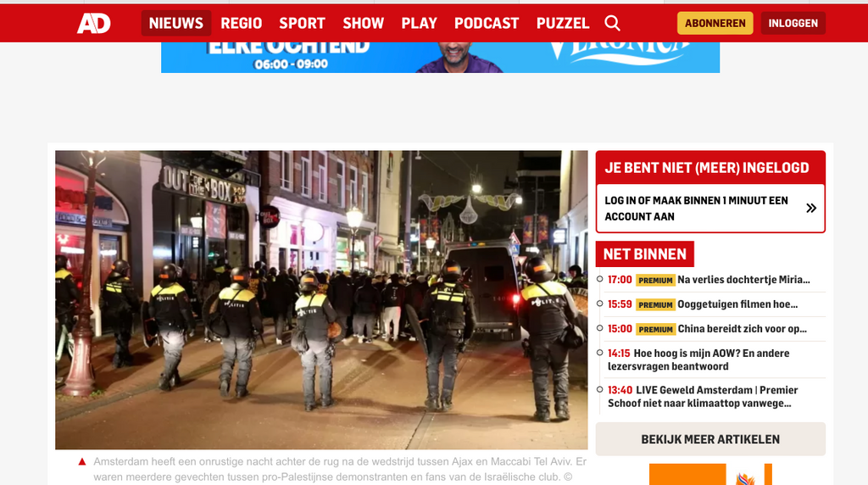Go to the PODCAST section
Viewport: 868px width, 485px height.
[x=487, y=23]
